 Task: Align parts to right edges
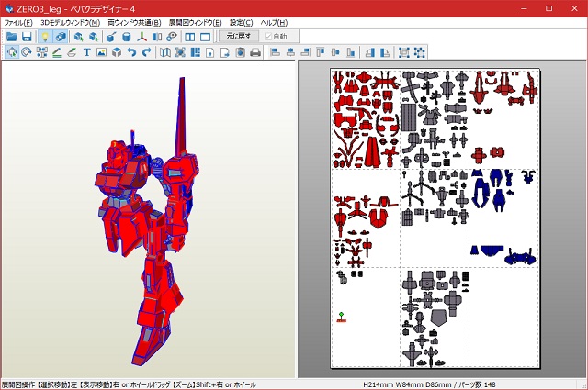tap(306, 52)
